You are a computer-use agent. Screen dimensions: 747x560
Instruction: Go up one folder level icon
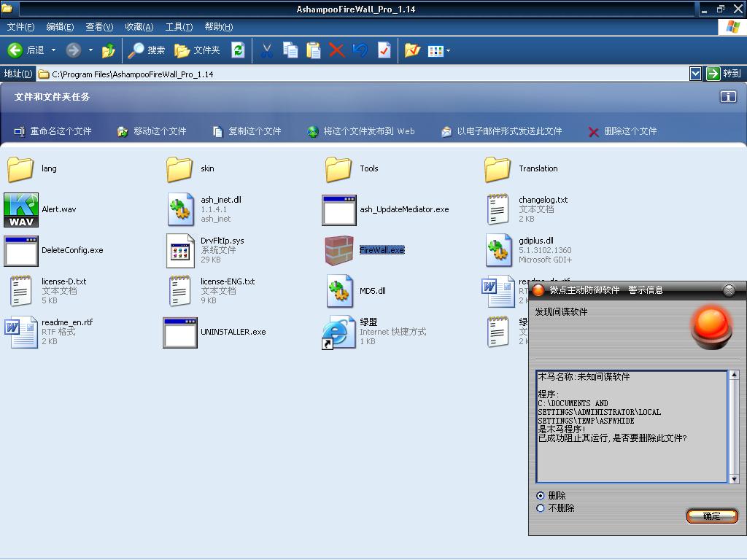(x=108, y=50)
